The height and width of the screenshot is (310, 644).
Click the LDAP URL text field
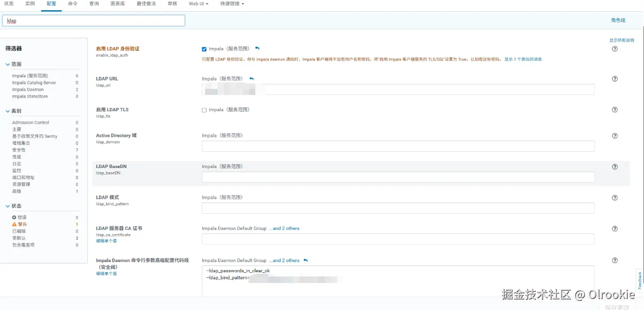point(398,89)
